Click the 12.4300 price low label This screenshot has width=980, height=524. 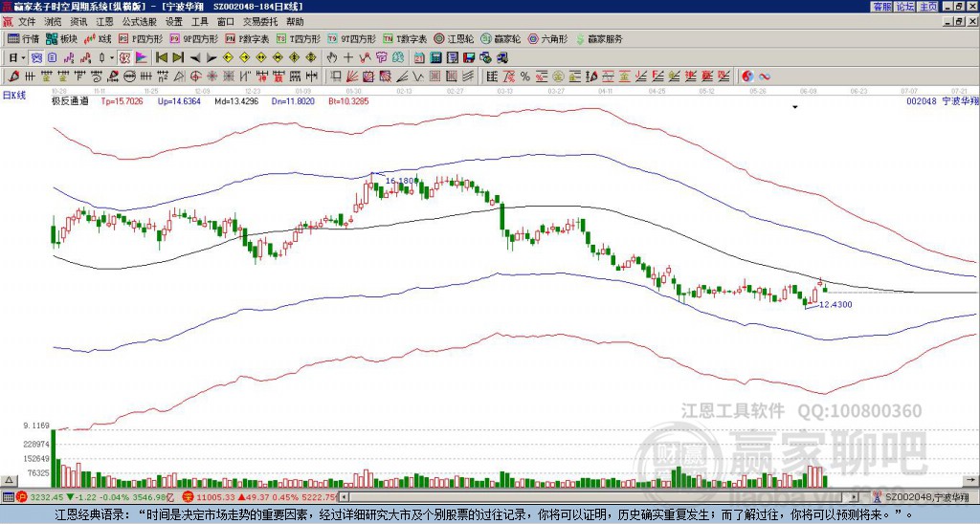pyautogui.click(x=835, y=305)
